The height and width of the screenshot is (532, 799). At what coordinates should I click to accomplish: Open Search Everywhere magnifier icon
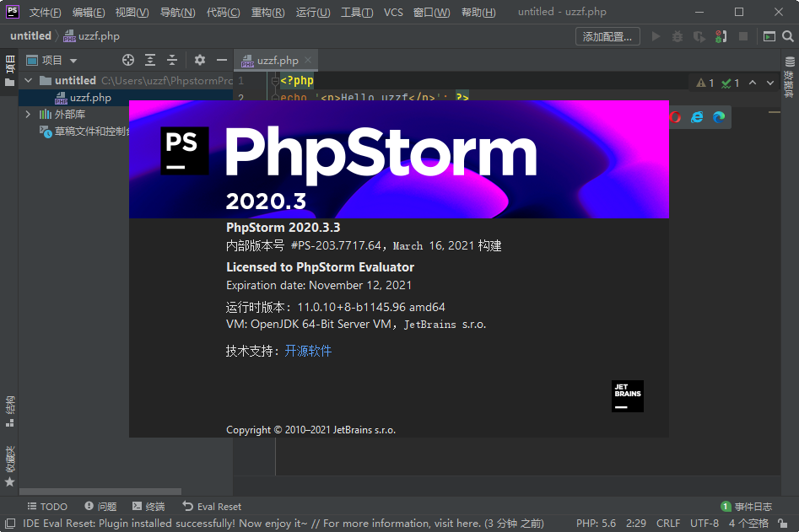click(x=788, y=36)
